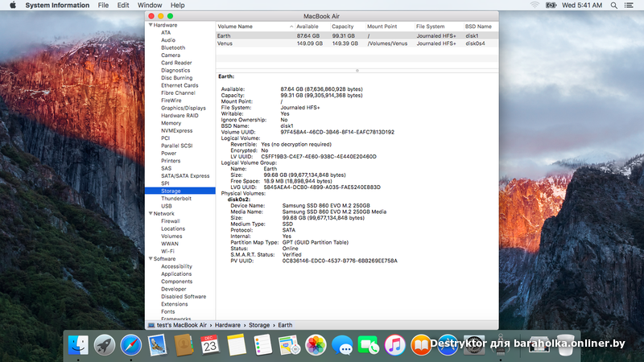Click Storage in the path bar
This screenshot has height=362, width=644.
pos(259,325)
